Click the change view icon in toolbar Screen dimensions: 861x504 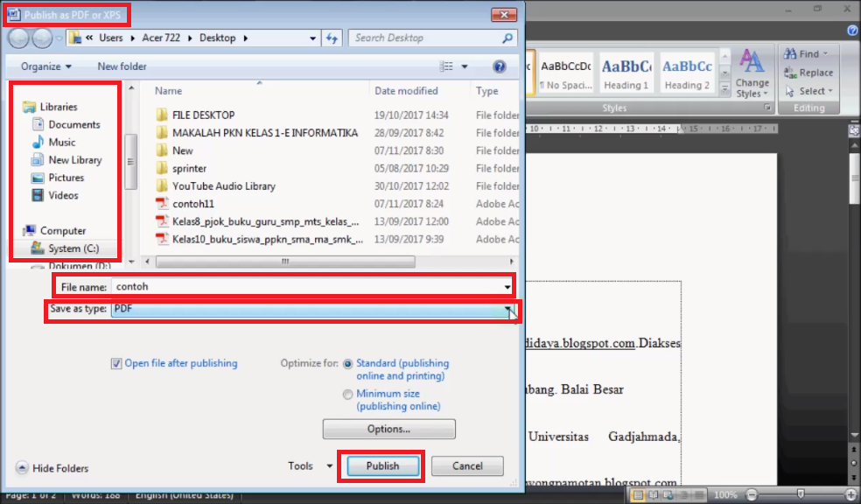(446, 66)
